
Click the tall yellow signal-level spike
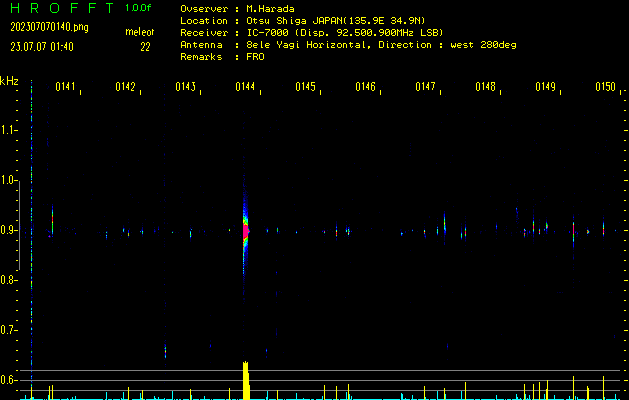246,380
